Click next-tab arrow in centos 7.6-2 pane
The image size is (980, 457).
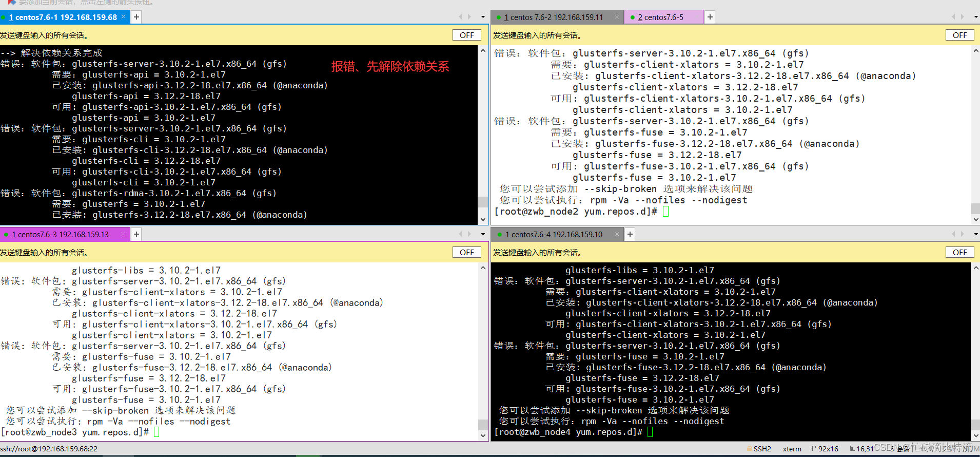(962, 17)
